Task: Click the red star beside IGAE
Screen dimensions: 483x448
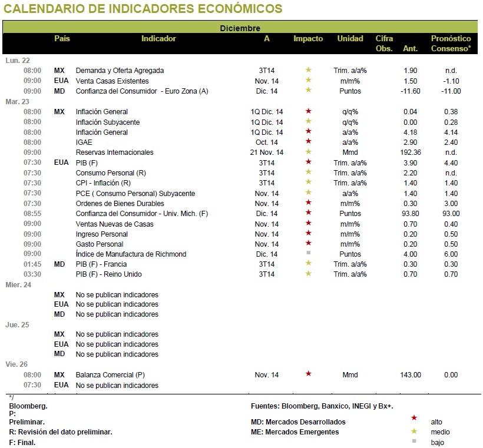Action: (x=308, y=141)
